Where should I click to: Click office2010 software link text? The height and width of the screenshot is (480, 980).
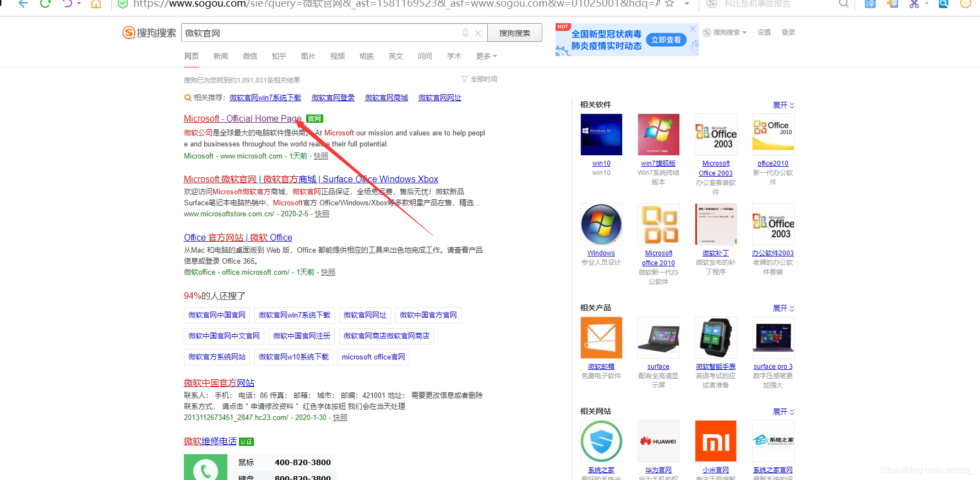[x=773, y=163]
